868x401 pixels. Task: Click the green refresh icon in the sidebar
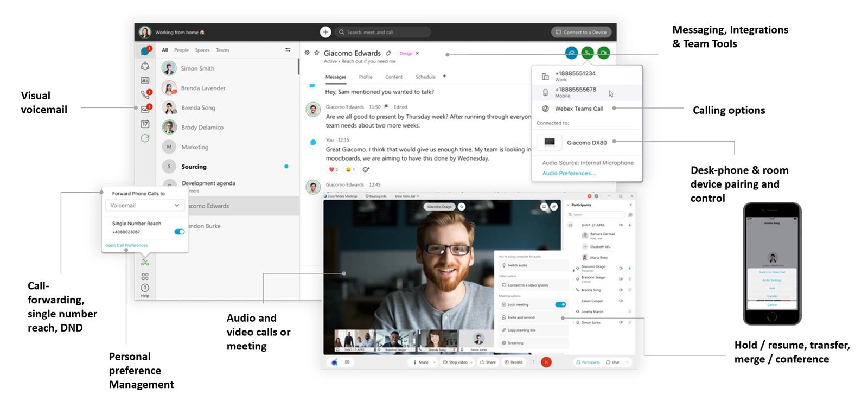[x=145, y=138]
